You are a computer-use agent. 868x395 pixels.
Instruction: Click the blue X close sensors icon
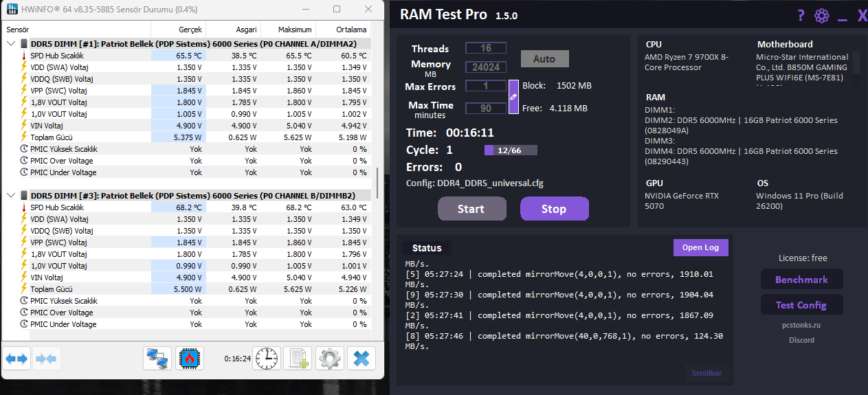361,358
